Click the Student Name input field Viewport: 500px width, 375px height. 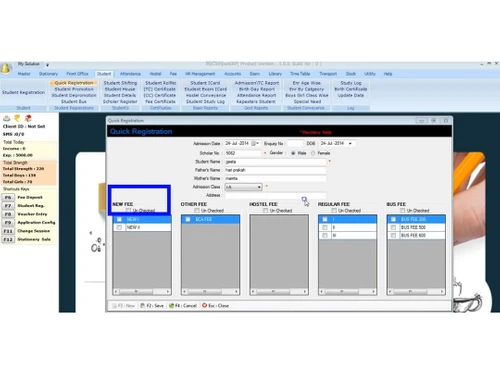click(x=275, y=162)
